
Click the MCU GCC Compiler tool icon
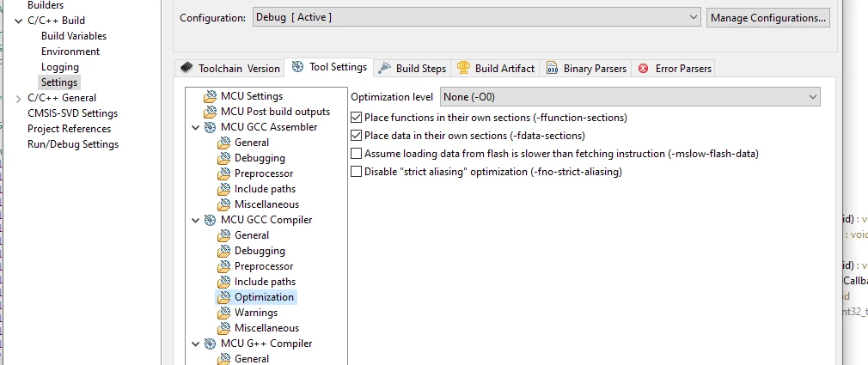(210, 220)
